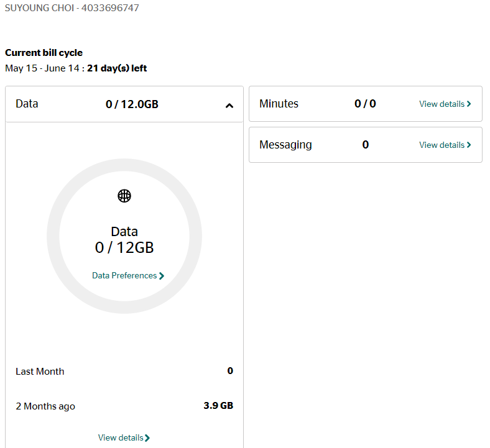
Task: Open View details under data history
Action: pos(124,437)
